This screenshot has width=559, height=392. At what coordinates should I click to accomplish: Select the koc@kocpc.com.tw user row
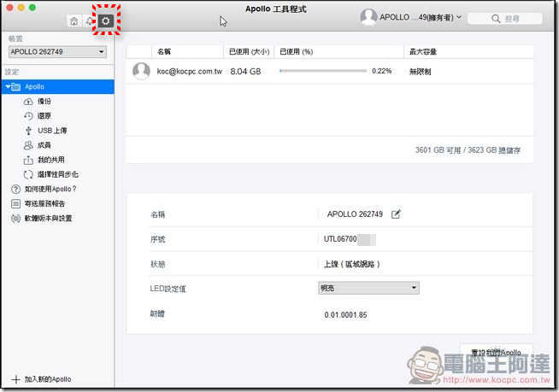329,71
